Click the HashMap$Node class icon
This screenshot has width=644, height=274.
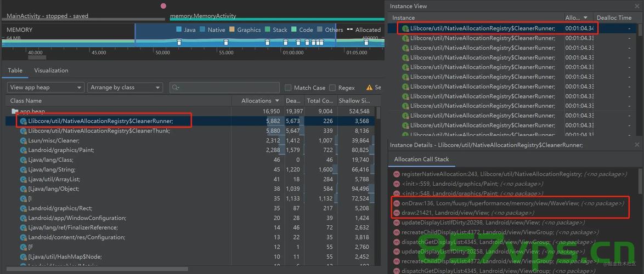[24, 257]
